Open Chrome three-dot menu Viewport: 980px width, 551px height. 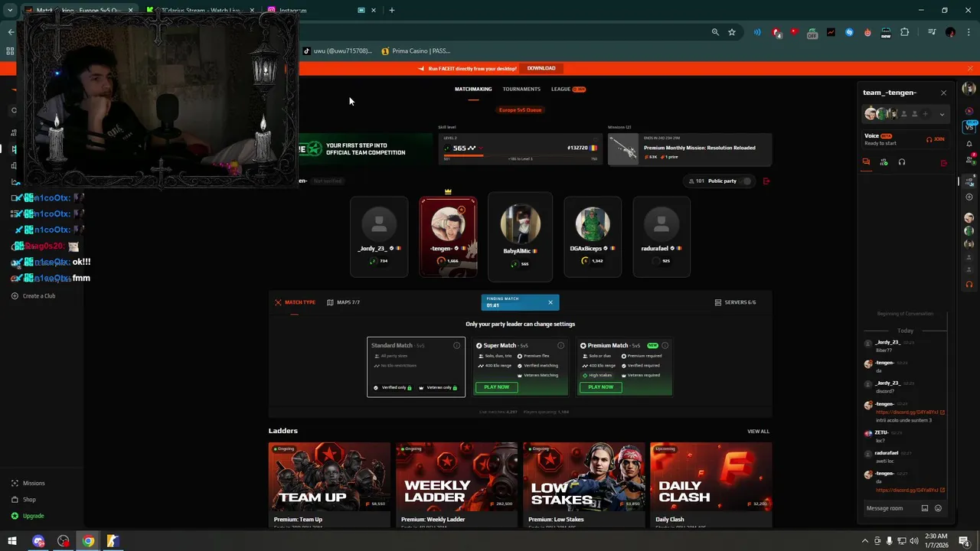[x=969, y=32]
